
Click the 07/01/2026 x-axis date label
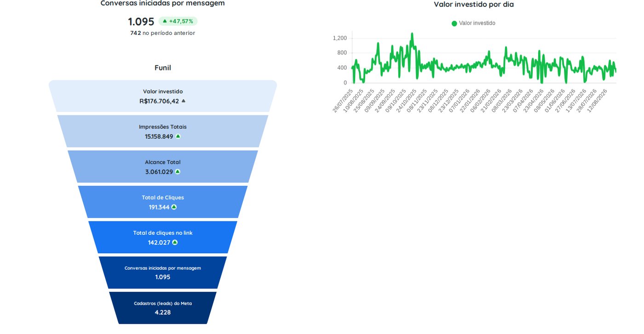[459, 101]
